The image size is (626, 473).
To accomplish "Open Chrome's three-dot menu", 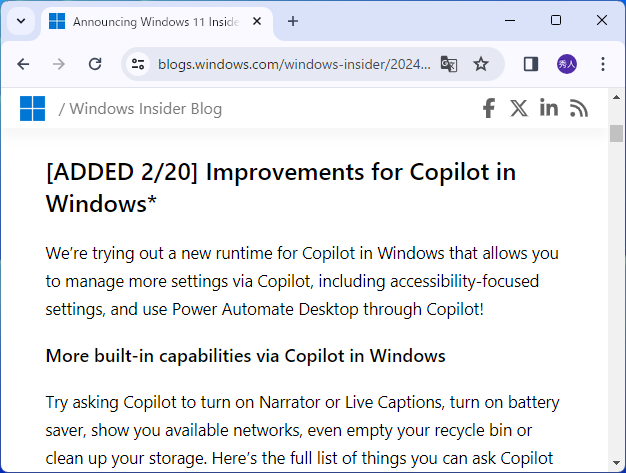I will (x=603, y=64).
